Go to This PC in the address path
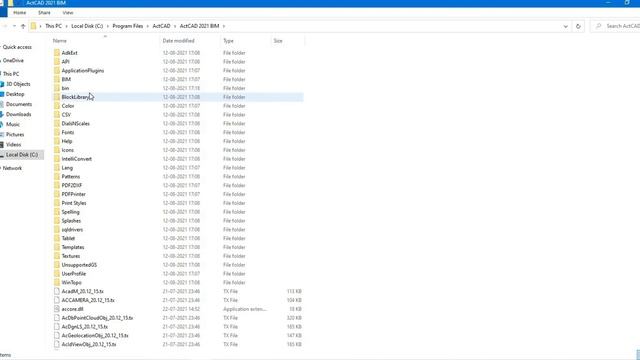The width and height of the screenshot is (640, 360). click(x=53, y=26)
